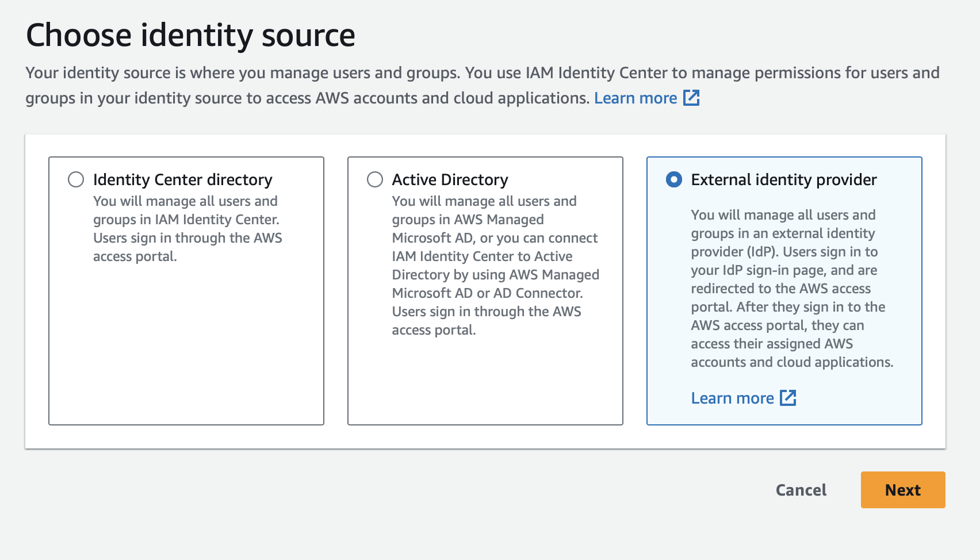
Task: Click the Cancel button
Action: pos(801,490)
